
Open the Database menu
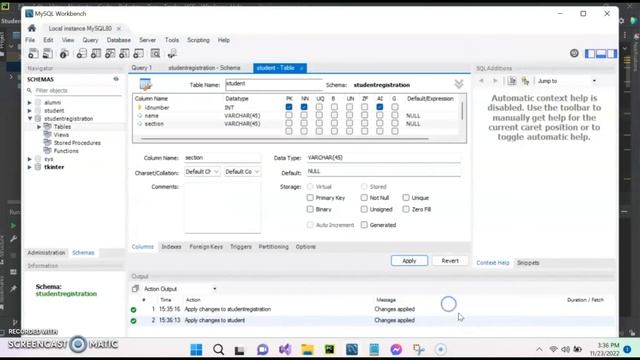point(119,40)
